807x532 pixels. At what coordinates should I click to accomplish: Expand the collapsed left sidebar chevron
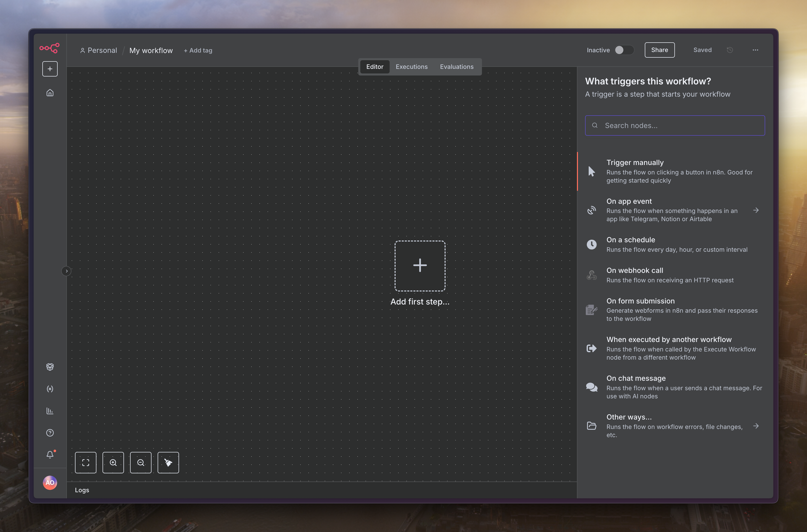tap(67, 271)
